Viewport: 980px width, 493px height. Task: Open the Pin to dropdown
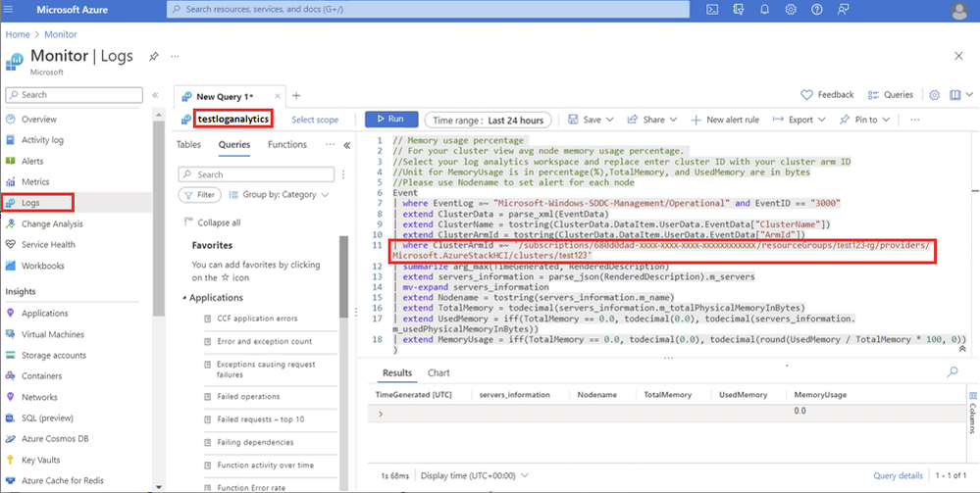point(864,120)
